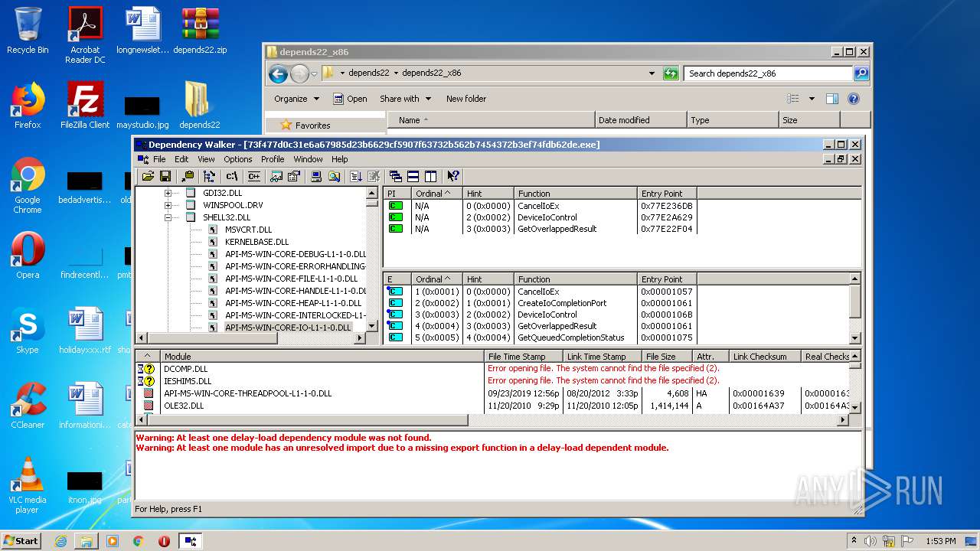This screenshot has width=980, height=551.
Task: Click the Open file toolbar icon
Action: click(149, 176)
